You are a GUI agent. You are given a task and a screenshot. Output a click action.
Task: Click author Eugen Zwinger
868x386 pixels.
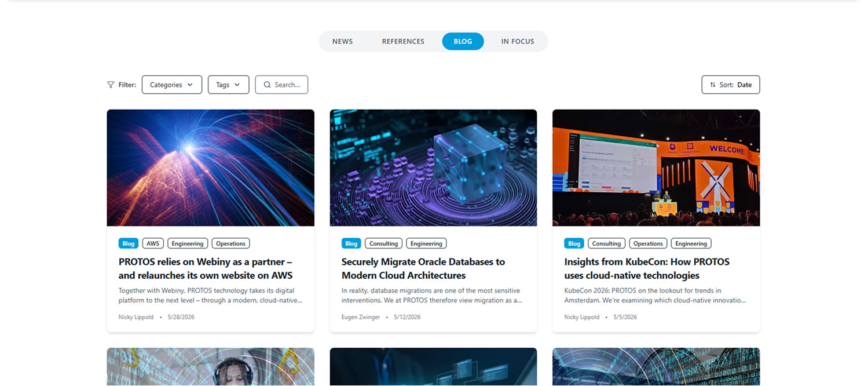click(x=361, y=317)
